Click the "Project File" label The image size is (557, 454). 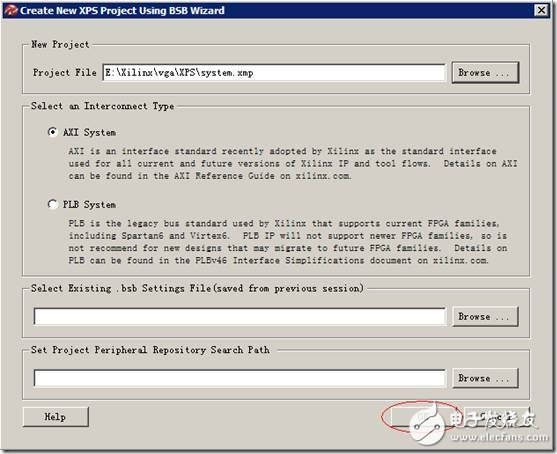[x=65, y=72]
